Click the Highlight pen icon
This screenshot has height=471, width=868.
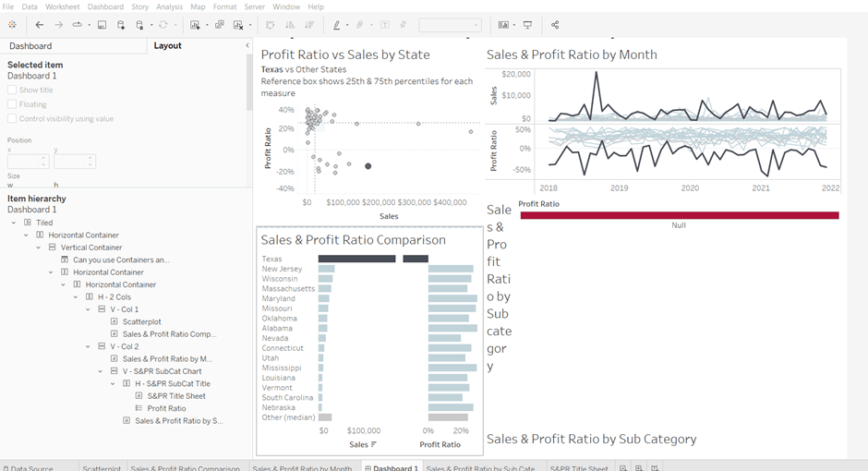click(x=336, y=25)
